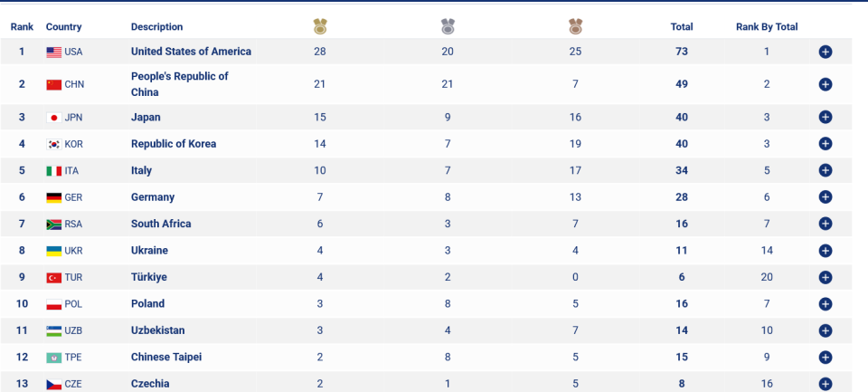Click the gold medal column icon

[320, 26]
